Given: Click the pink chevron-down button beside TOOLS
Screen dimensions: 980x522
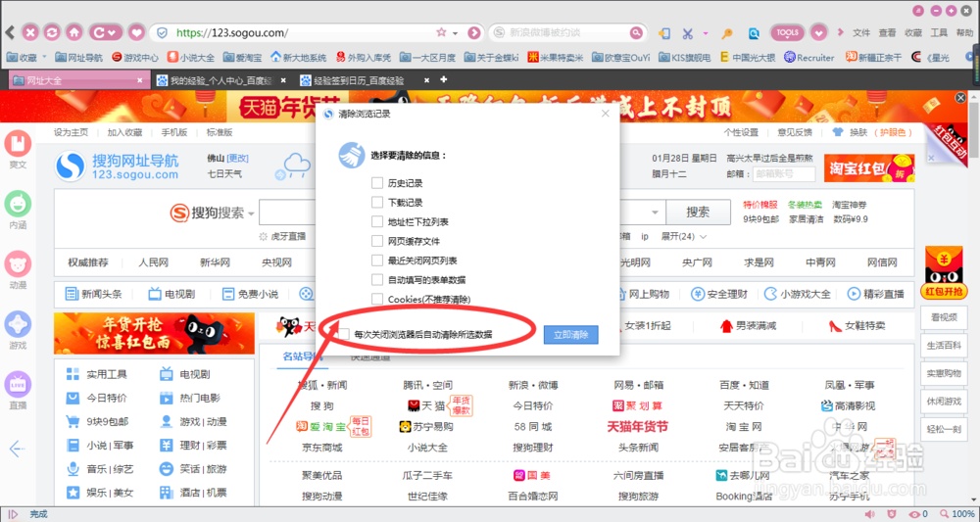Looking at the screenshot, I should 818,32.
